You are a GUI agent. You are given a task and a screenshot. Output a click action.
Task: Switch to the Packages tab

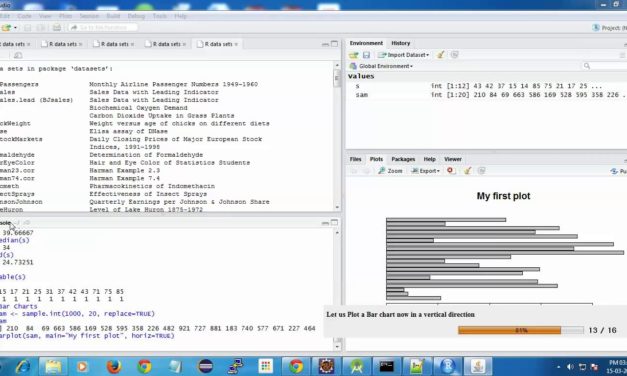click(403, 159)
